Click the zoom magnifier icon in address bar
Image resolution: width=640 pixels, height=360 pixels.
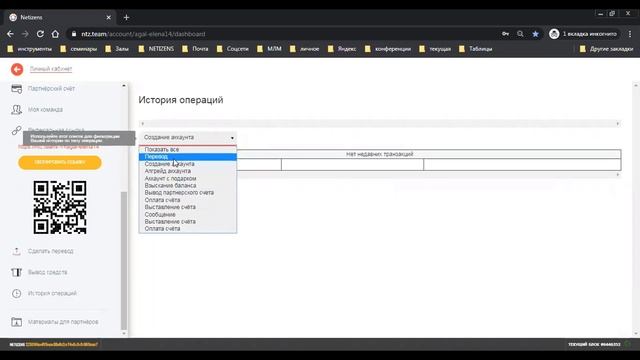tap(520, 34)
